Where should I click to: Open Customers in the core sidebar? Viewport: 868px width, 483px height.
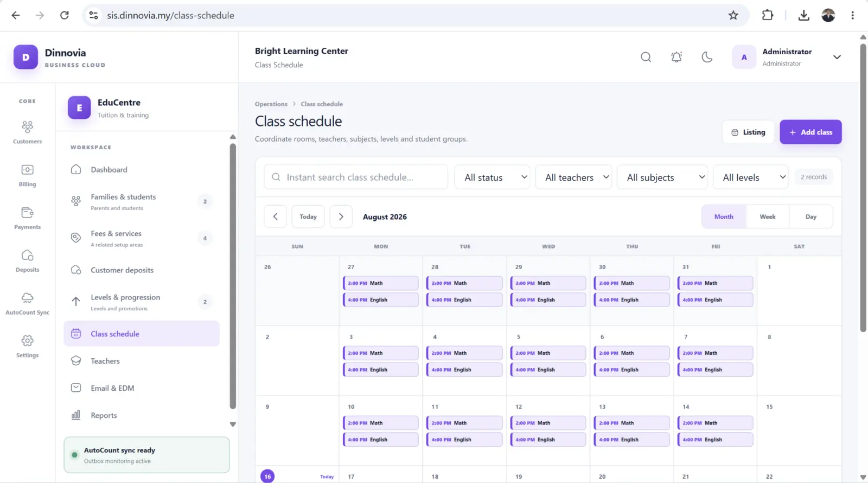(27, 132)
